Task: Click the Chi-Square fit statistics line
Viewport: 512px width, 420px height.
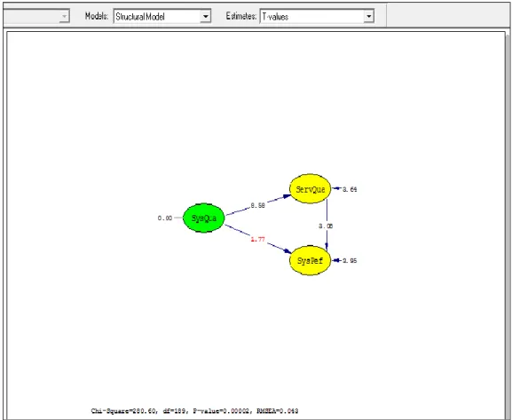Action: click(x=194, y=411)
